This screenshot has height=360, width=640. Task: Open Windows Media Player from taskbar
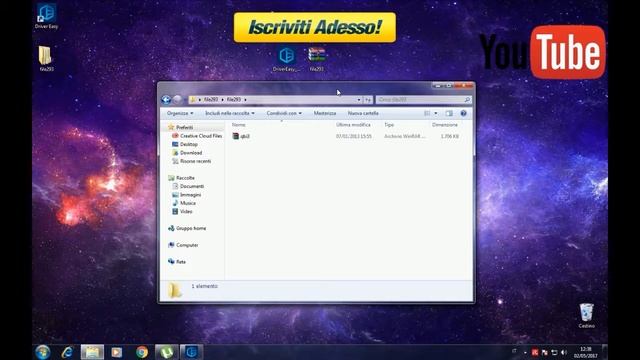(x=117, y=352)
